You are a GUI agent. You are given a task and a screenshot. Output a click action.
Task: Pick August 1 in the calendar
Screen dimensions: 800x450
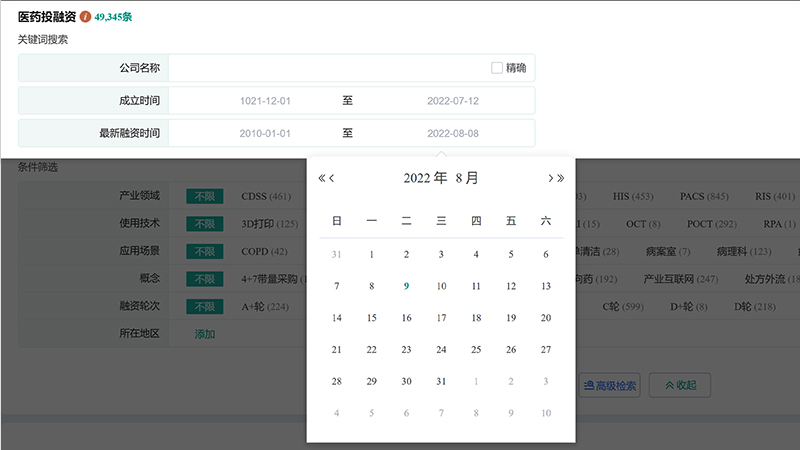[371, 255]
